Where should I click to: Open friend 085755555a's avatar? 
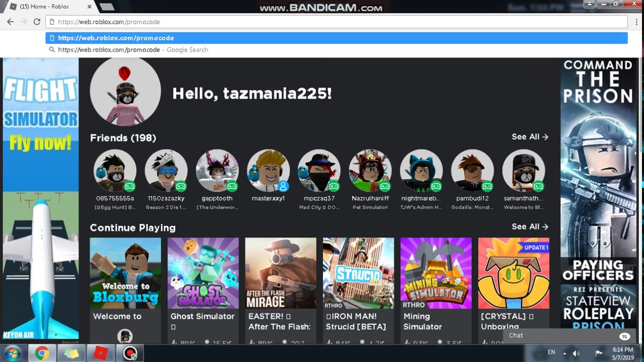[x=115, y=170]
